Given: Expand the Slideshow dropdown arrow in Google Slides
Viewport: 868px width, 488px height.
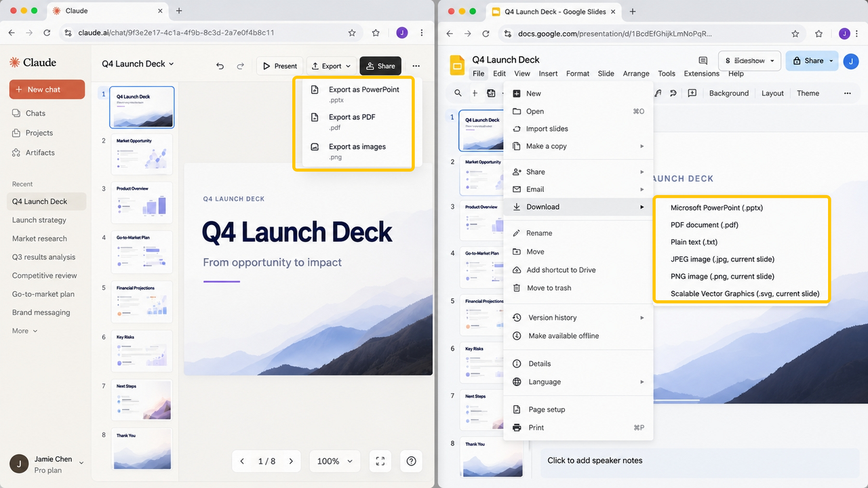Looking at the screenshot, I should point(772,61).
